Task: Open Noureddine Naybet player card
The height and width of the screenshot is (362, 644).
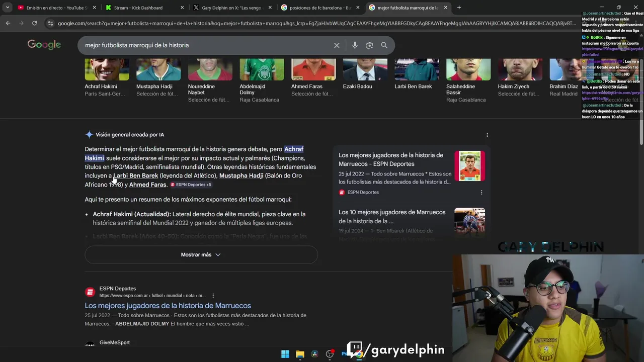Action: (x=210, y=81)
